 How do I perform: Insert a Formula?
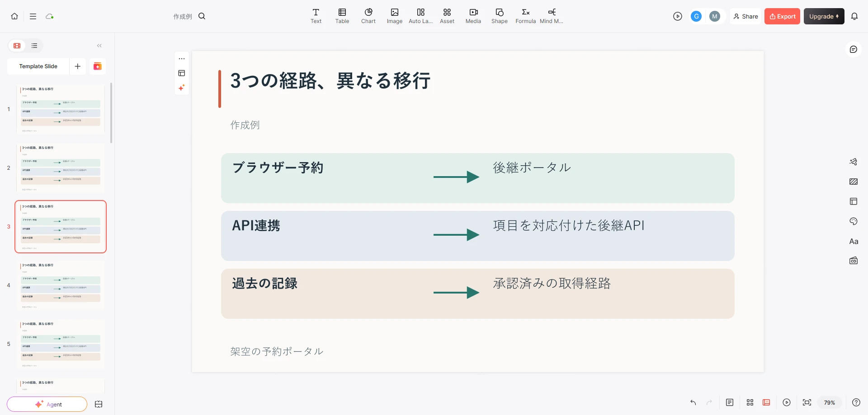[x=526, y=16]
